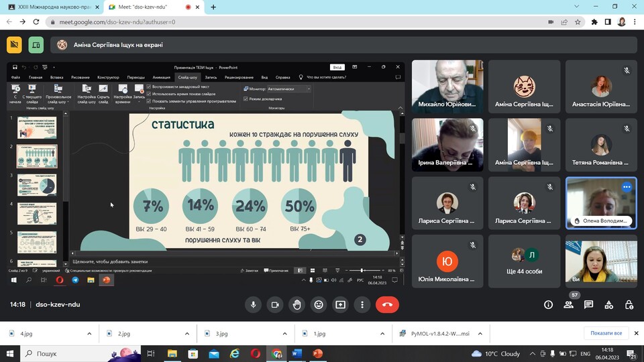Raise your hand in the meeting
The height and width of the screenshot is (362, 644).
pos(297,304)
